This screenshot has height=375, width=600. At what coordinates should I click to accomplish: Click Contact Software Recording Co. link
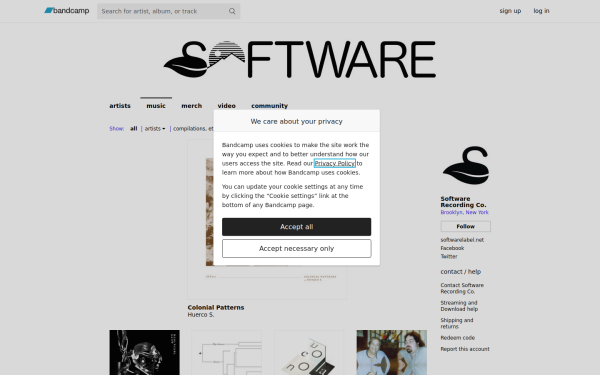pyautogui.click(x=462, y=288)
